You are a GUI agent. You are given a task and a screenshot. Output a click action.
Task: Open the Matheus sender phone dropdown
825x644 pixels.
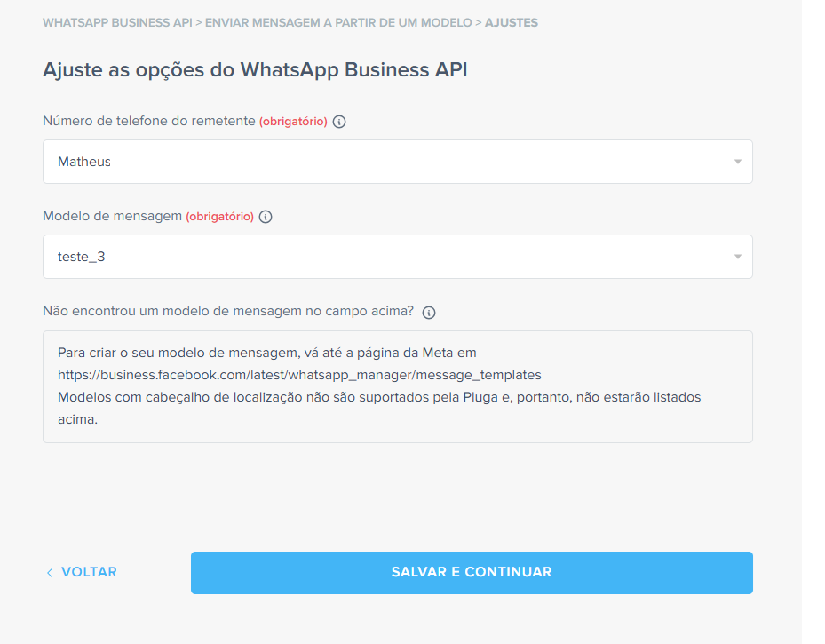pyautogui.click(x=391, y=162)
